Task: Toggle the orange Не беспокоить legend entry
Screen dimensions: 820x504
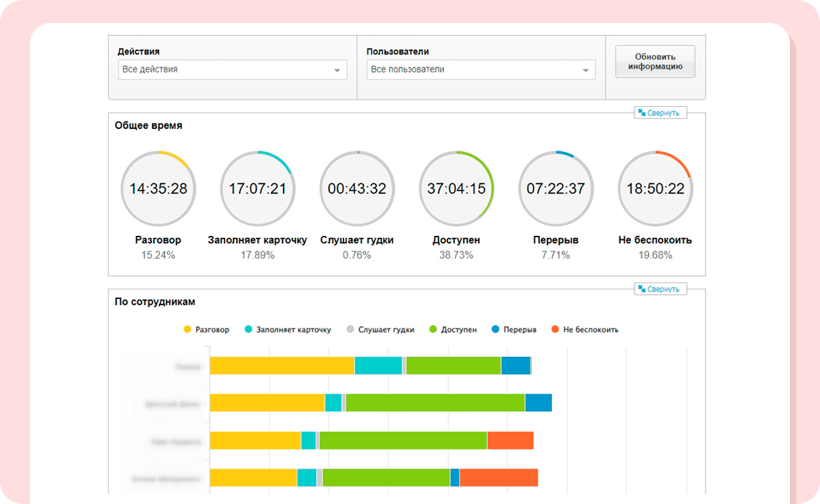Action: point(585,329)
